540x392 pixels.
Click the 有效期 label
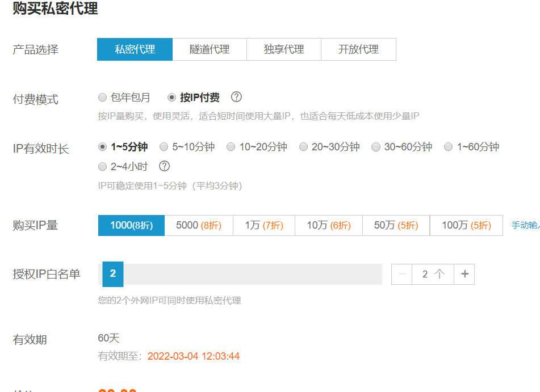coord(30,340)
